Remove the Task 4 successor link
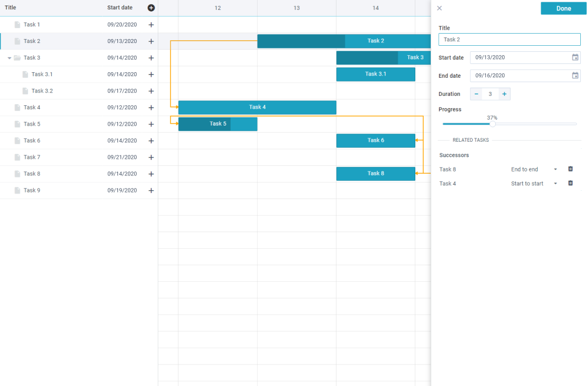The width and height of the screenshot is (588, 386). click(x=570, y=183)
